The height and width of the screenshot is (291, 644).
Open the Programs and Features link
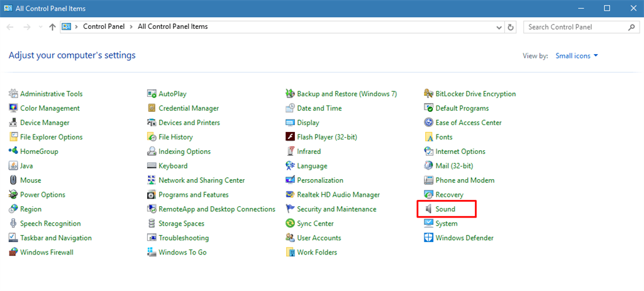pos(193,195)
